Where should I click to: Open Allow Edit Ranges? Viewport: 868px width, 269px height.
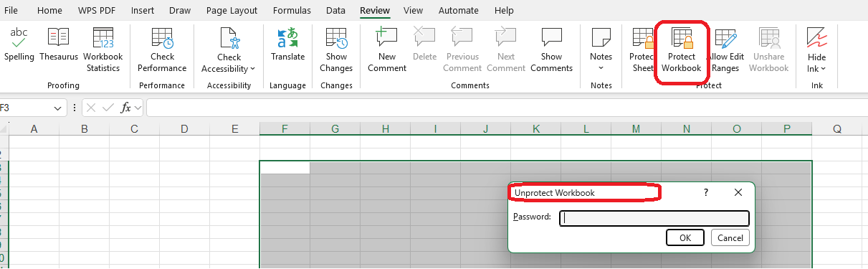tap(725, 50)
